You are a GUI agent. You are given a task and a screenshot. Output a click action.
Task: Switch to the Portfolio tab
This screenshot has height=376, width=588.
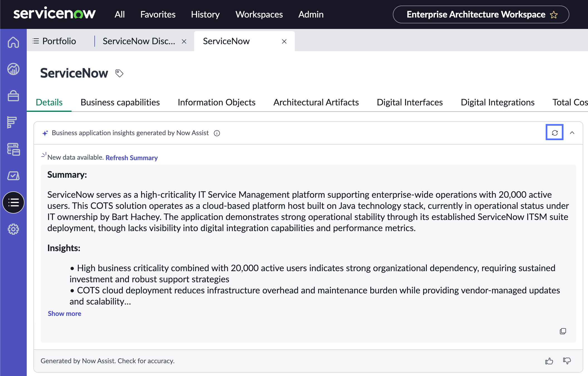(59, 41)
